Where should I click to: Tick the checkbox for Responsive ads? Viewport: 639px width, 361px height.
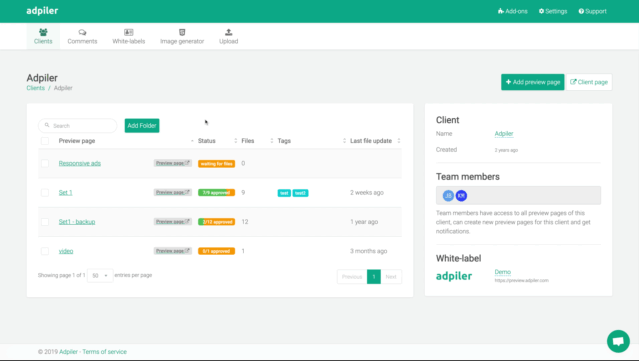pyautogui.click(x=45, y=163)
